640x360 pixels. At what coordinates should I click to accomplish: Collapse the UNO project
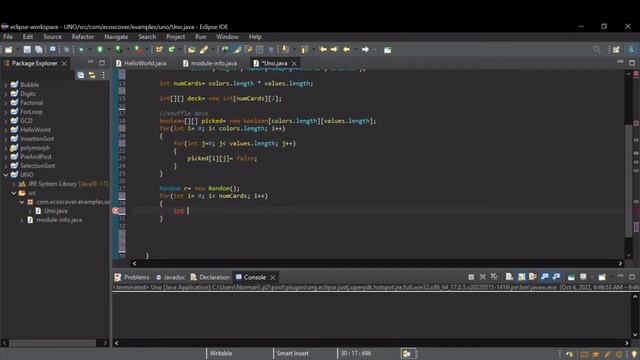click(6, 175)
